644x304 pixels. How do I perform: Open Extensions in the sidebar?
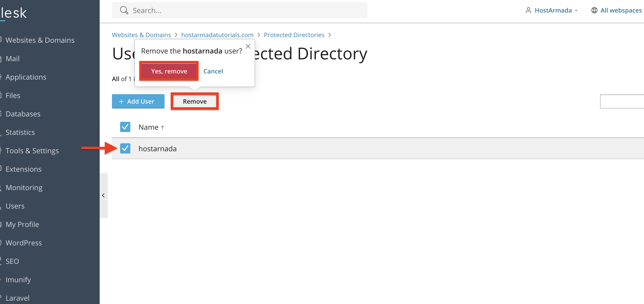24,169
